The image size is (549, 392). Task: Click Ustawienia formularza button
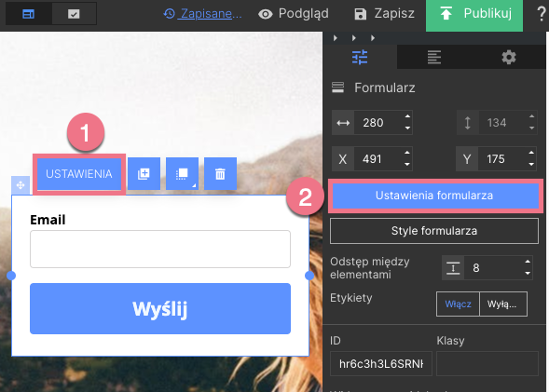tap(435, 196)
